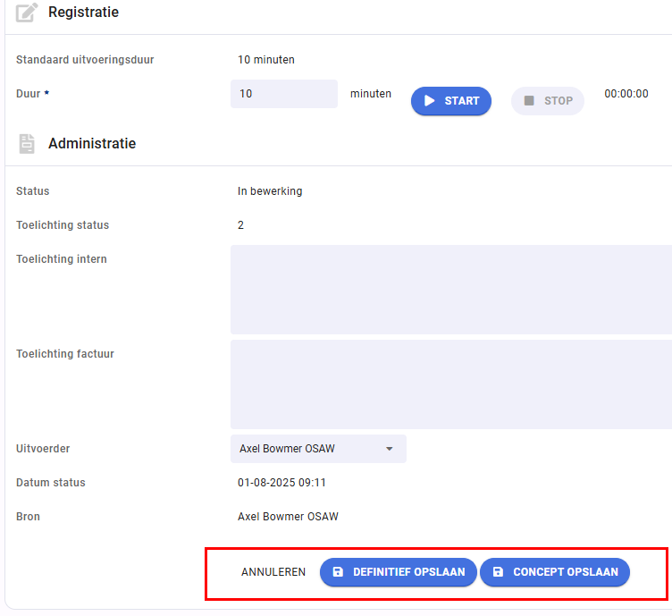The image size is (672, 616).
Task: Save the draft with CONCEPT OPSLAAN
Action: [x=555, y=572]
